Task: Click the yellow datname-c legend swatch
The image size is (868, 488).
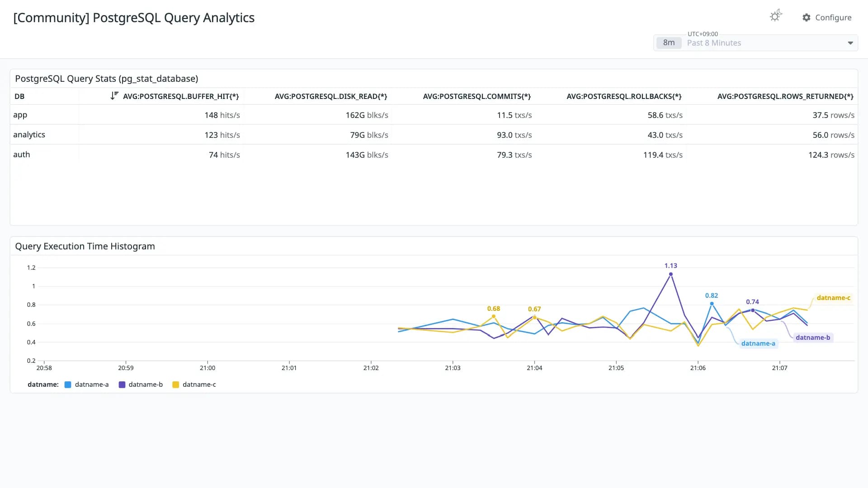Action: (x=175, y=385)
